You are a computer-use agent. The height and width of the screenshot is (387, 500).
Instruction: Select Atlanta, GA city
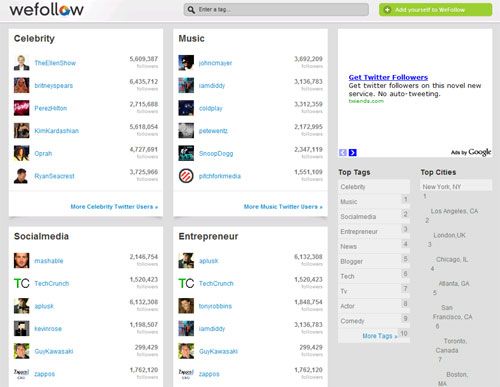pos(454,284)
